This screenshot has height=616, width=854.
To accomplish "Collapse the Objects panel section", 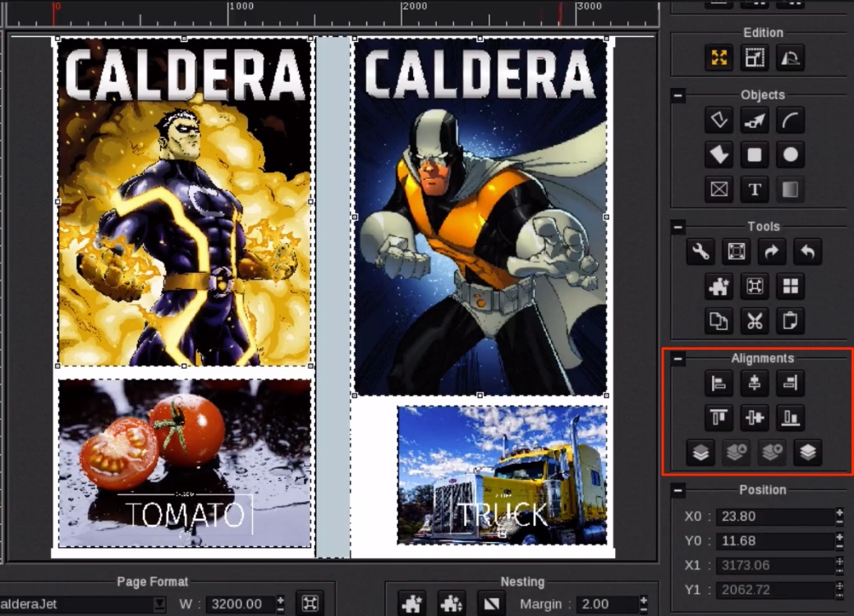I will tap(678, 95).
